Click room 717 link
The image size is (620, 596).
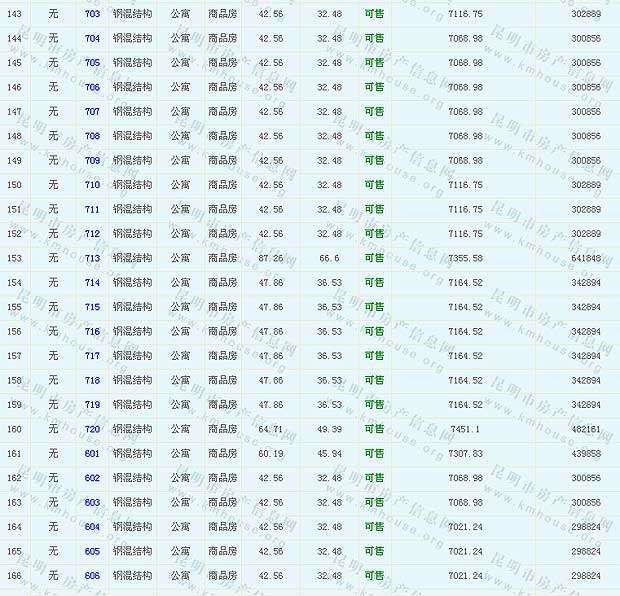coord(92,356)
